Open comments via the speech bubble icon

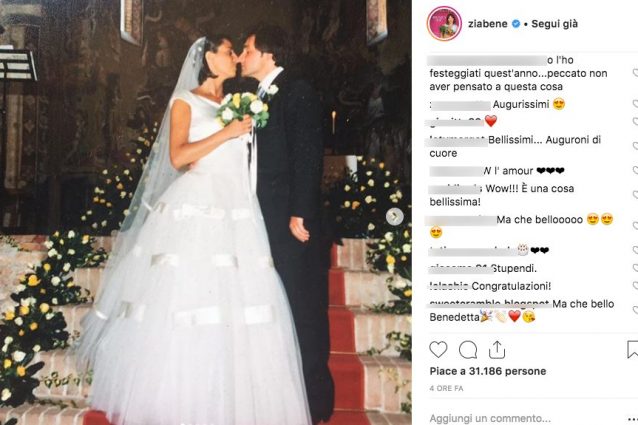coord(468,350)
